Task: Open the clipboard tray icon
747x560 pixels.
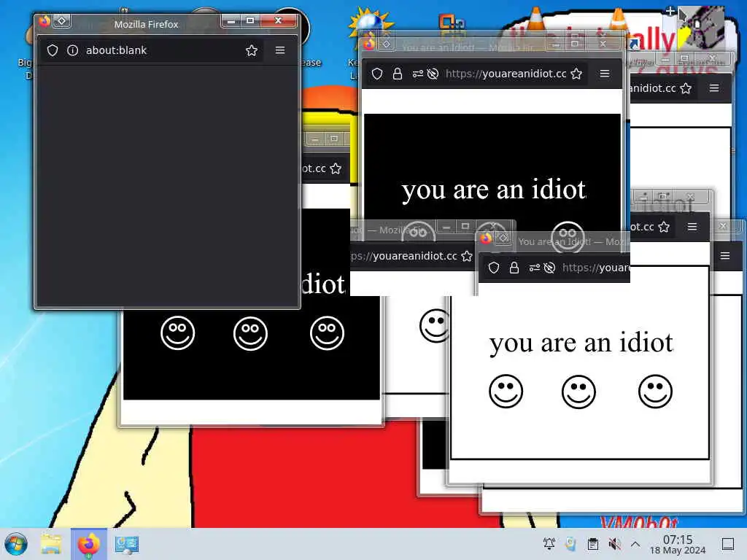Action: pyautogui.click(x=593, y=544)
